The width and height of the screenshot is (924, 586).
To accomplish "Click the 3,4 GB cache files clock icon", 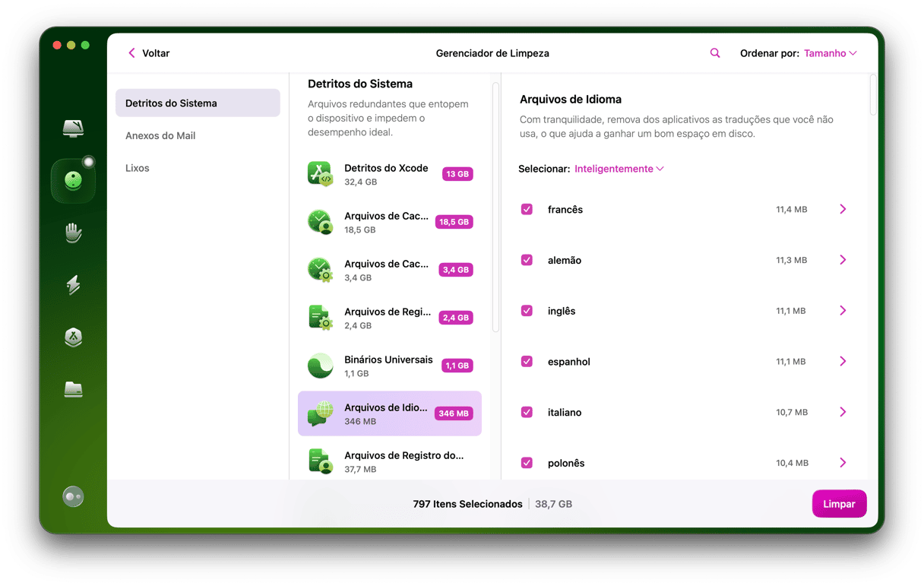I will click(x=321, y=270).
